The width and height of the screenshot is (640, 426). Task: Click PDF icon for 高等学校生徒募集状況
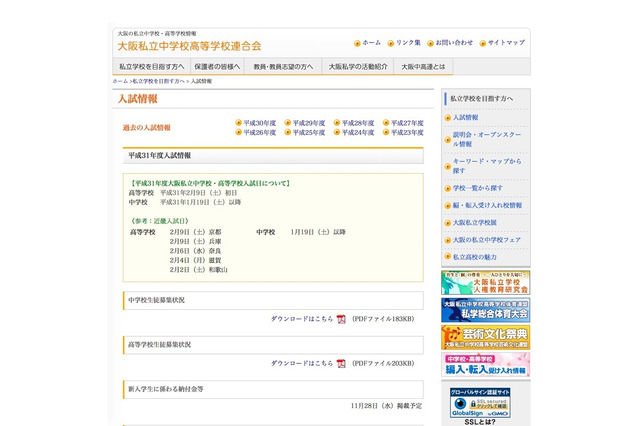tap(341, 364)
